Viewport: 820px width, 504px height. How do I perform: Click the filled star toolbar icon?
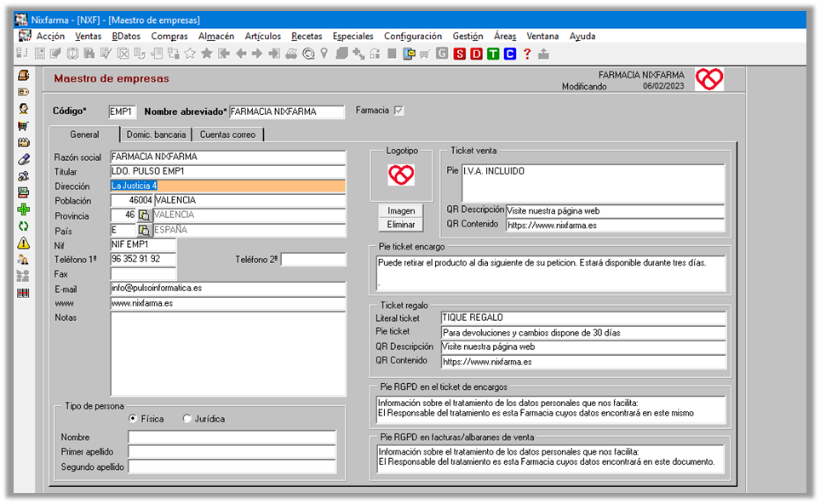point(207,54)
